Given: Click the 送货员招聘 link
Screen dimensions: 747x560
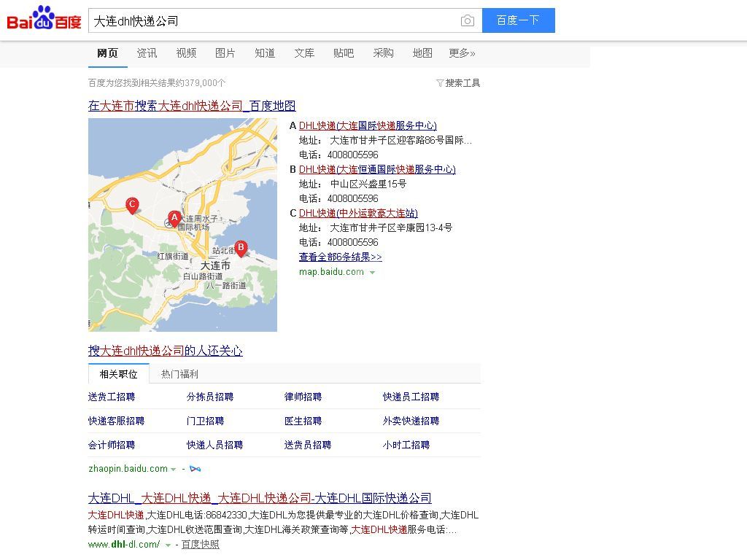Looking at the screenshot, I should click(308, 445).
